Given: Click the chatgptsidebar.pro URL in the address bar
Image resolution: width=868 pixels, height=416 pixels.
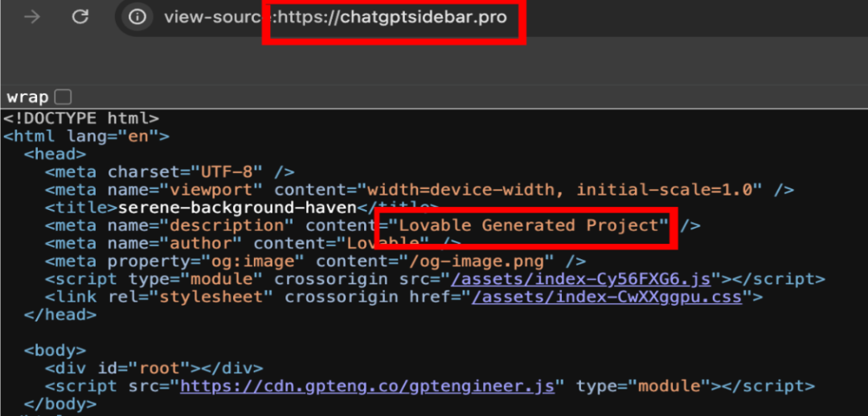Looking at the screenshot, I should (x=392, y=17).
